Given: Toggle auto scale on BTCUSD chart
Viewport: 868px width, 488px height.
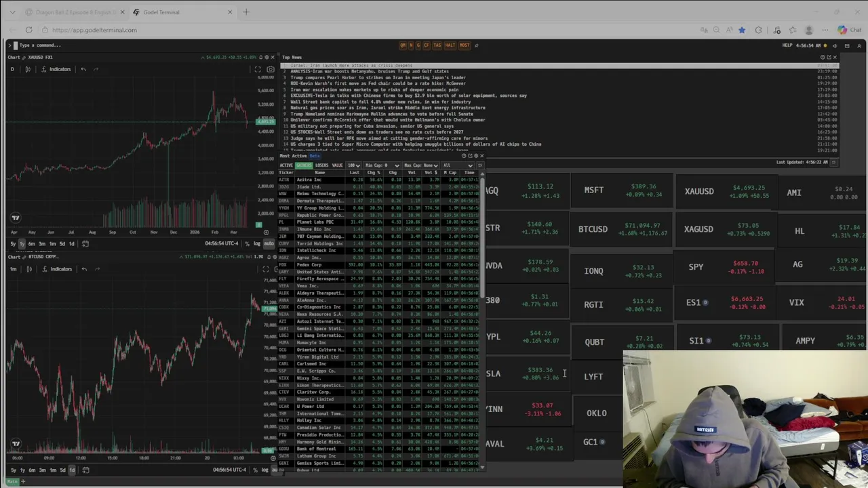Looking at the screenshot, I should (273, 470).
